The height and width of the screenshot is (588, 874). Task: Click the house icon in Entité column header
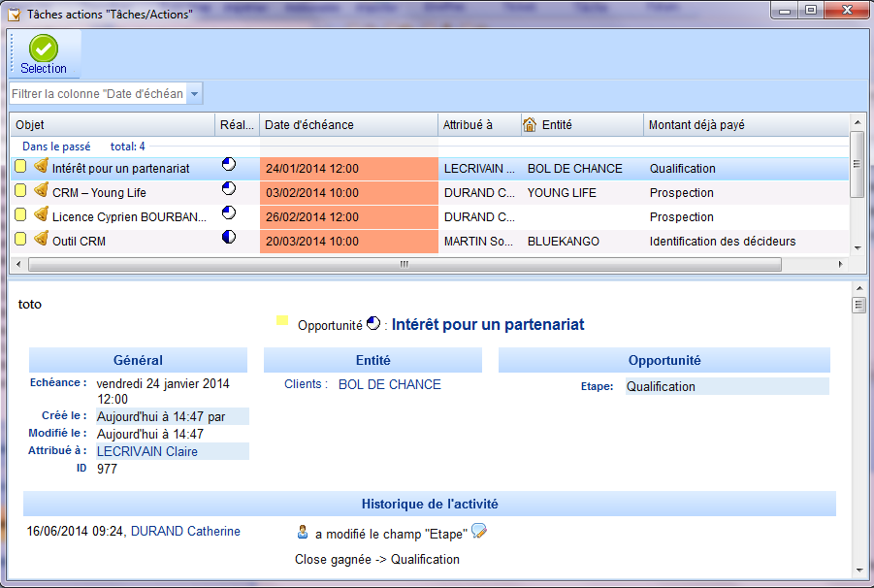coord(530,125)
